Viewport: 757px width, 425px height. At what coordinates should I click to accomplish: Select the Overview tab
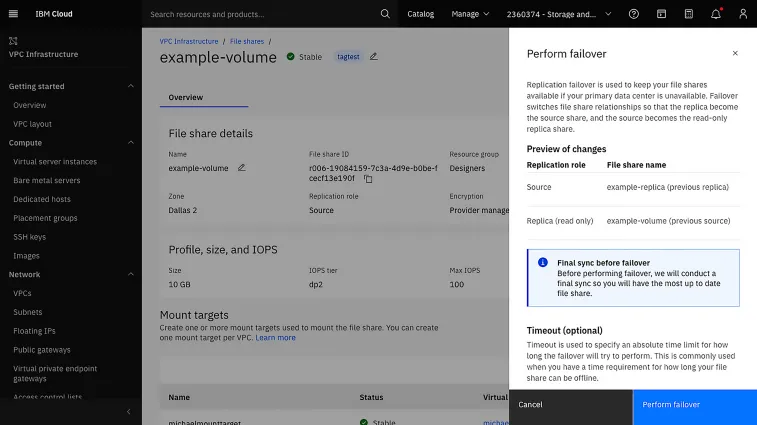tap(185, 97)
